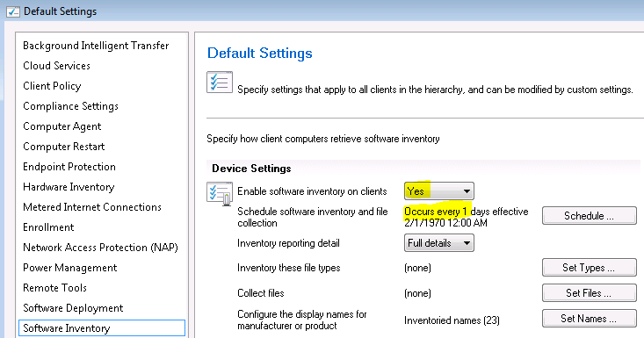Image resolution: width=644 pixels, height=338 pixels.
Task: Click the (none) value for Inventory these file types
Action: [417, 268]
